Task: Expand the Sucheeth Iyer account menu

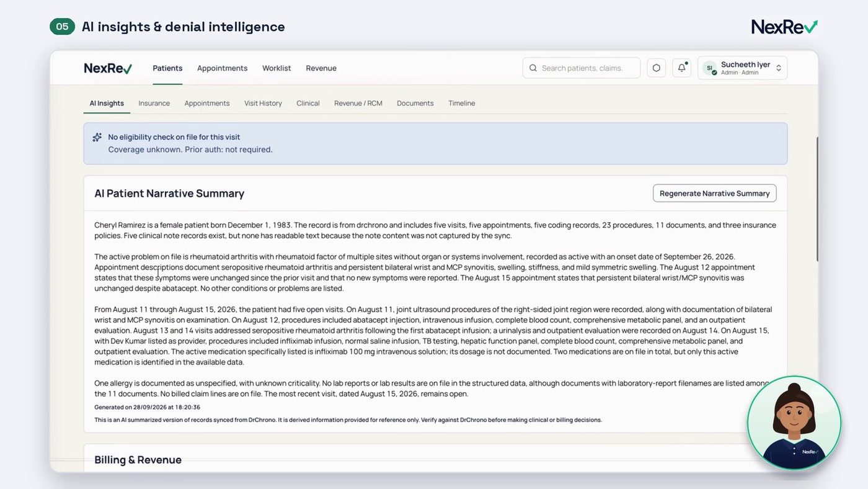Action: tap(743, 68)
